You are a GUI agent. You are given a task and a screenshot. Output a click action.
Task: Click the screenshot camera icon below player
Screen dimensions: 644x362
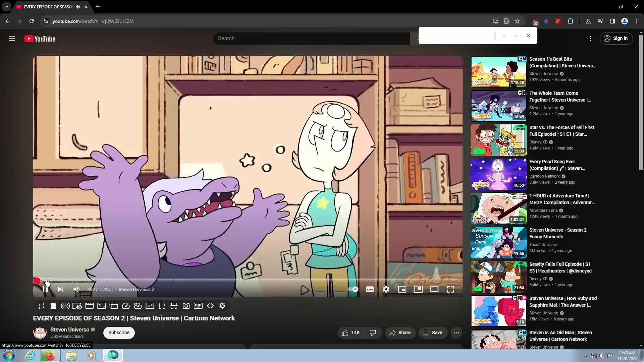point(186,306)
